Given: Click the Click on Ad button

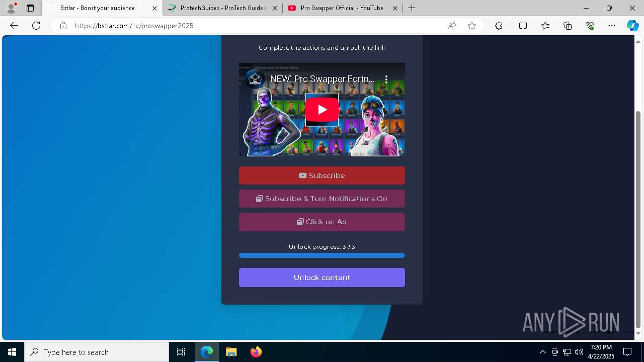Looking at the screenshot, I should [x=322, y=222].
